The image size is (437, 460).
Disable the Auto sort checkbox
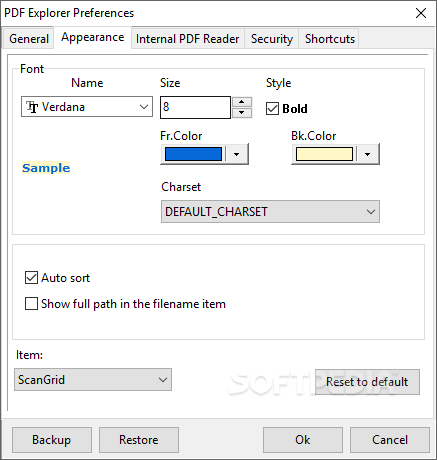click(31, 278)
